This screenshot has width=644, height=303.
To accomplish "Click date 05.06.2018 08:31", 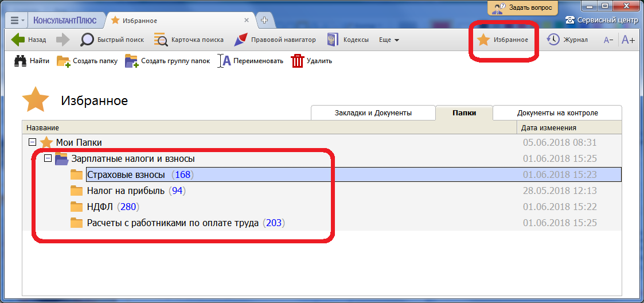I will click(x=559, y=143).
